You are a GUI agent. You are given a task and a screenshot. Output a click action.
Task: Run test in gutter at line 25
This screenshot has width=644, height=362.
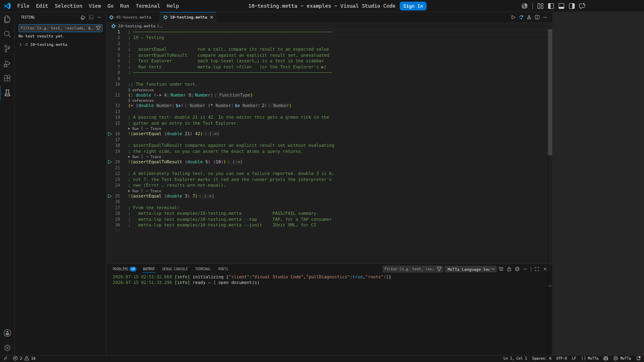tap(109, 196)
